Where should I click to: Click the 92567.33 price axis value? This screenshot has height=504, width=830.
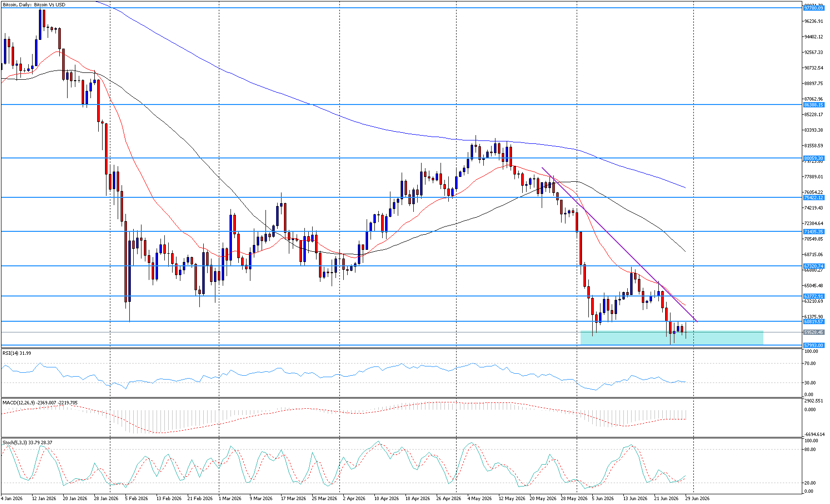(813, 52)
